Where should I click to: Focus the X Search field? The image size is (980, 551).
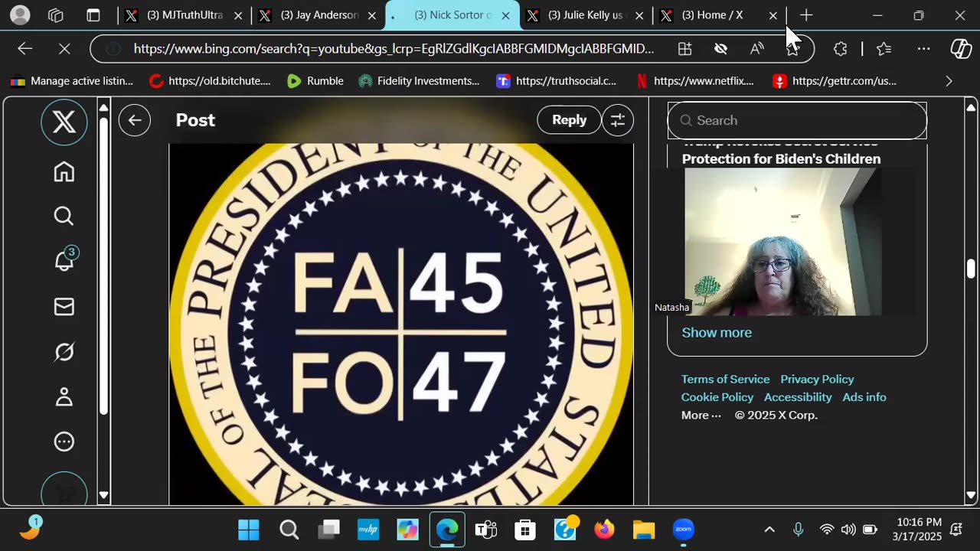[x=797, y=120]
